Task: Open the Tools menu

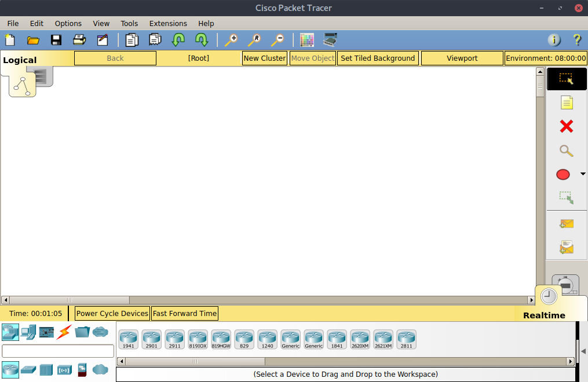Action: (129, 23)
